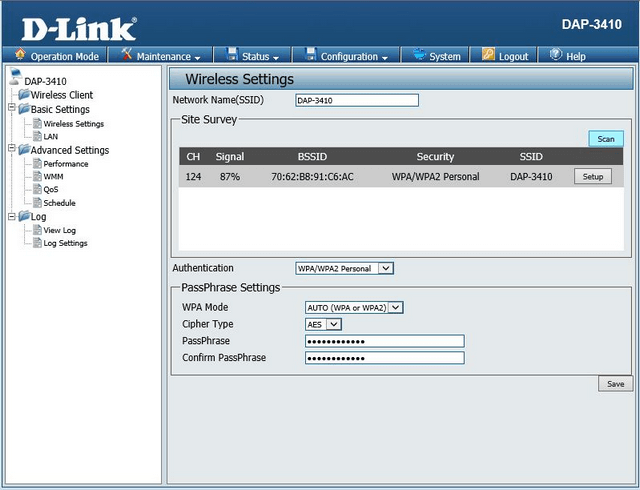Click the LAN page icon in sidebar
Image resolution: width=640 pixels, height=490 pixels.
tap(37, 136)
